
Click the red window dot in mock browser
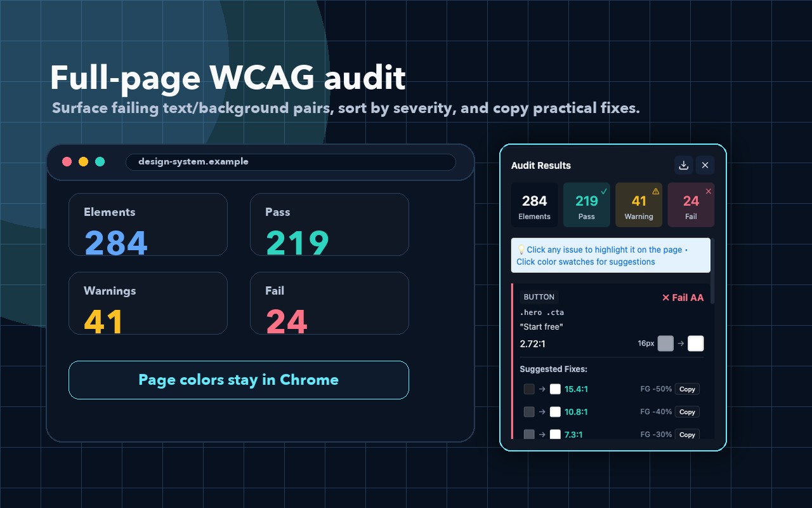(x=67, y=161)
